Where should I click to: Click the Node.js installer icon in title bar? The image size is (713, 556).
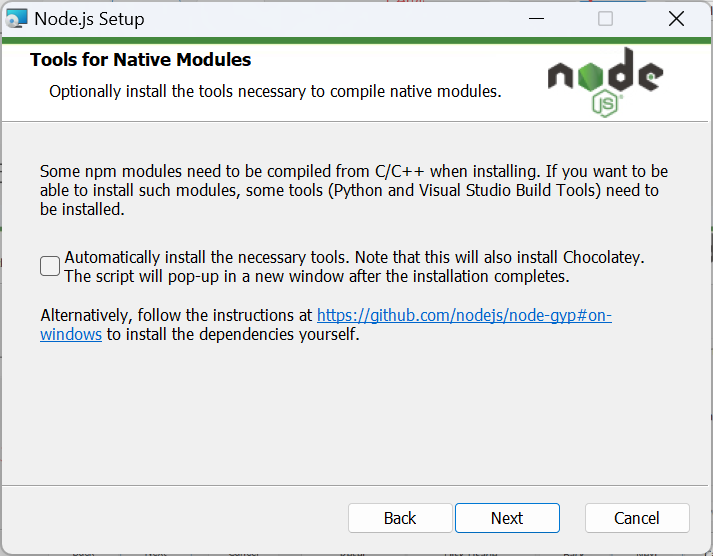(x=17, y=19)
